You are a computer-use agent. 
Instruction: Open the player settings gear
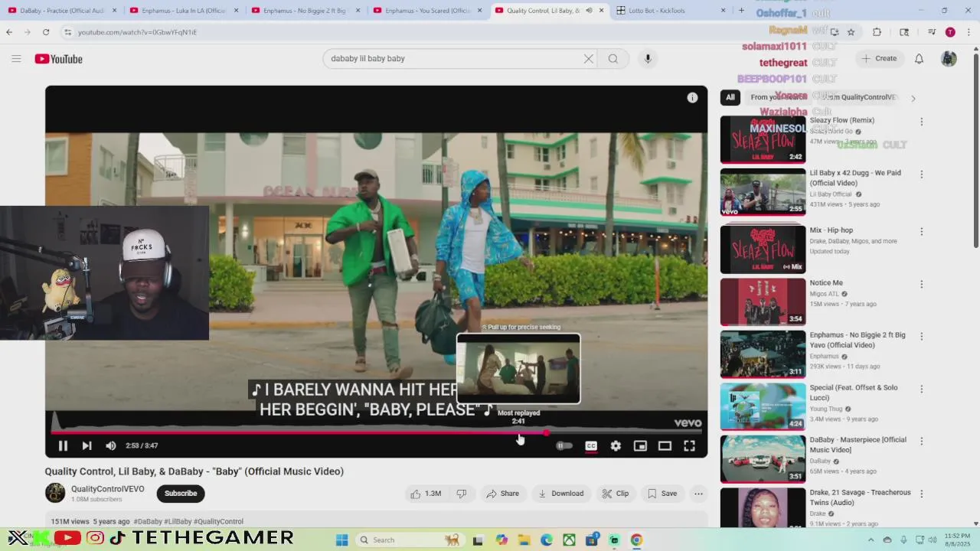(616, 446)
